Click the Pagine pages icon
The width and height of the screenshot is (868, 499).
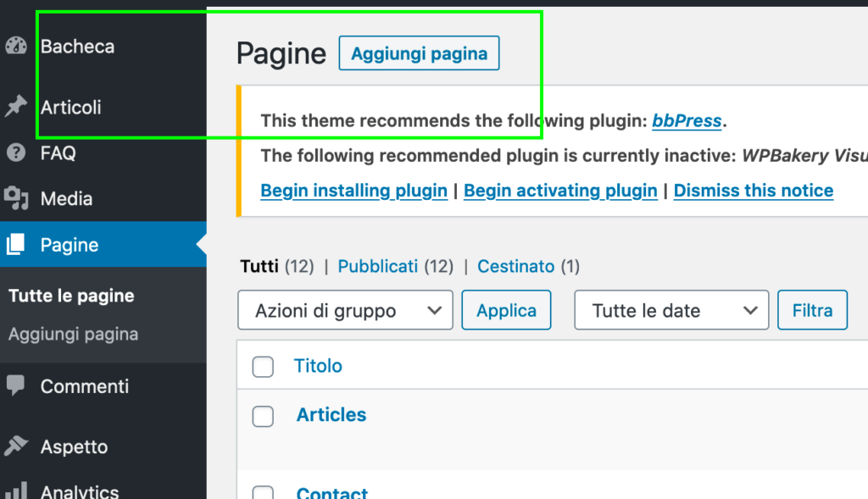pos(16,245)
